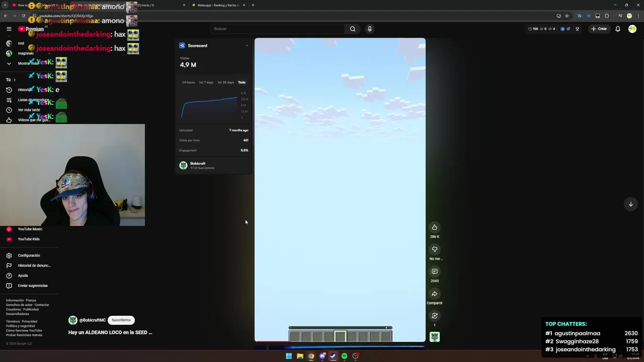Open Ver más tarde playlist
The image size is (644, 362).
(28, 110)
